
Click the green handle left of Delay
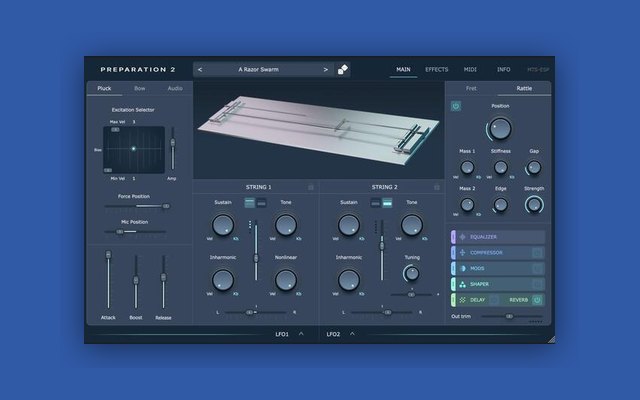click(x=453, y=300)
